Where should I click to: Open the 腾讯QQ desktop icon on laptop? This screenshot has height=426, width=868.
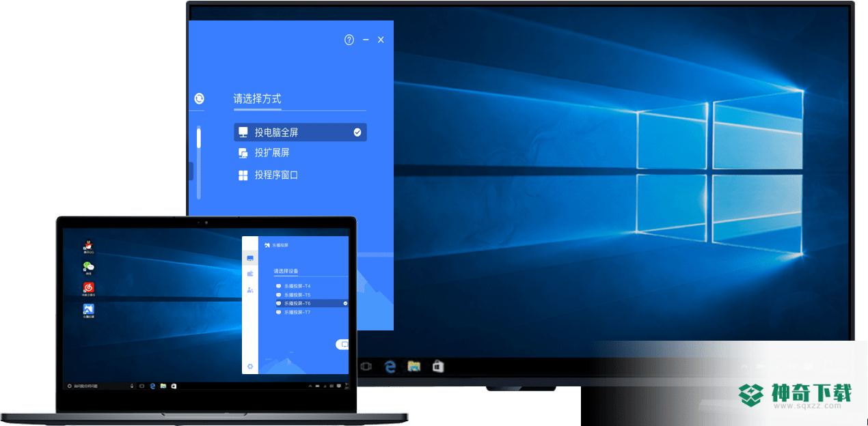coord(88,246)
